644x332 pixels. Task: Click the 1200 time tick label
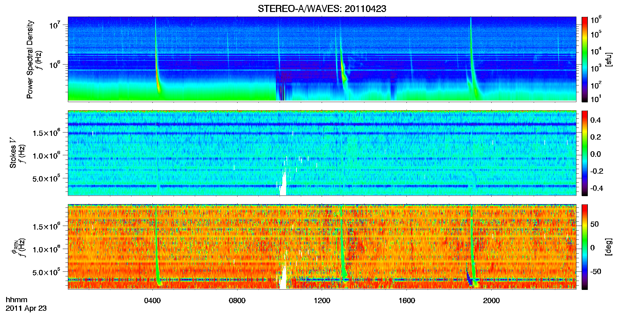tap(322, 300)
